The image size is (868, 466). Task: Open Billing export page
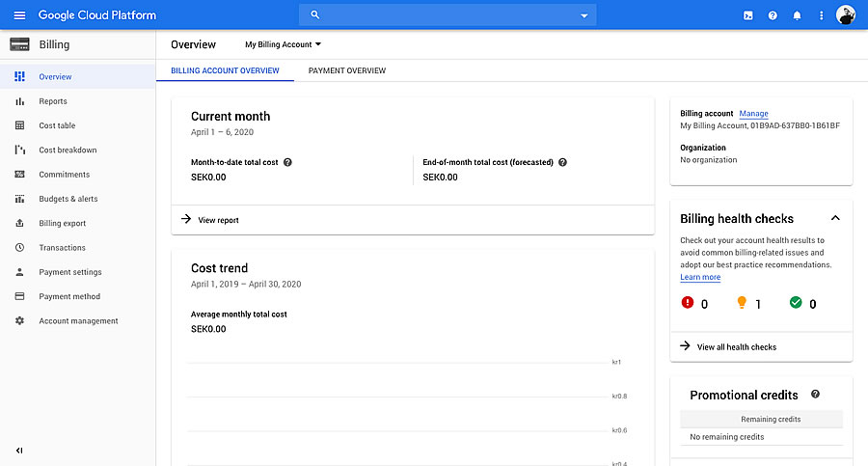tap(62, 223)
